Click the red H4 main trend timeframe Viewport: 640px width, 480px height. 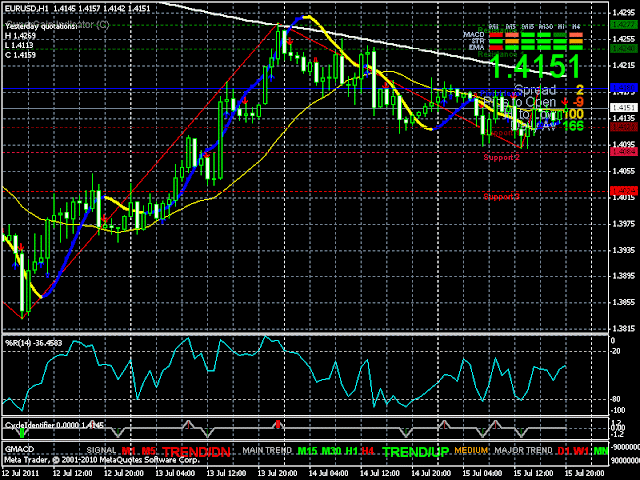(368, 451)
